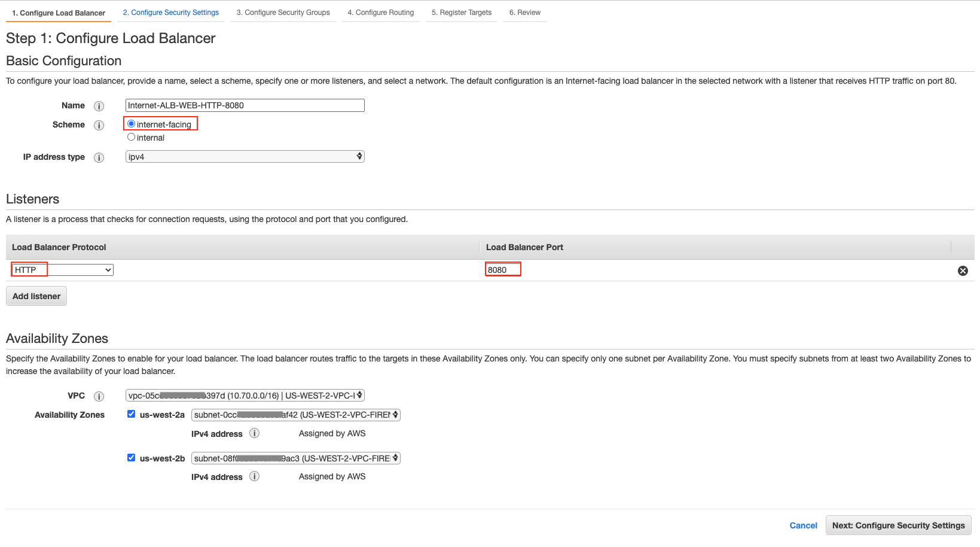Click the Cancel link
This screenshot has height=547, width=980.
[803, 525]
